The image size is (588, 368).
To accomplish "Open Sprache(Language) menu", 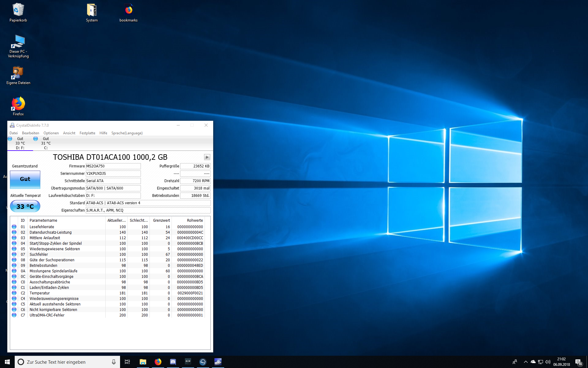I will click(x=127, y=133).
